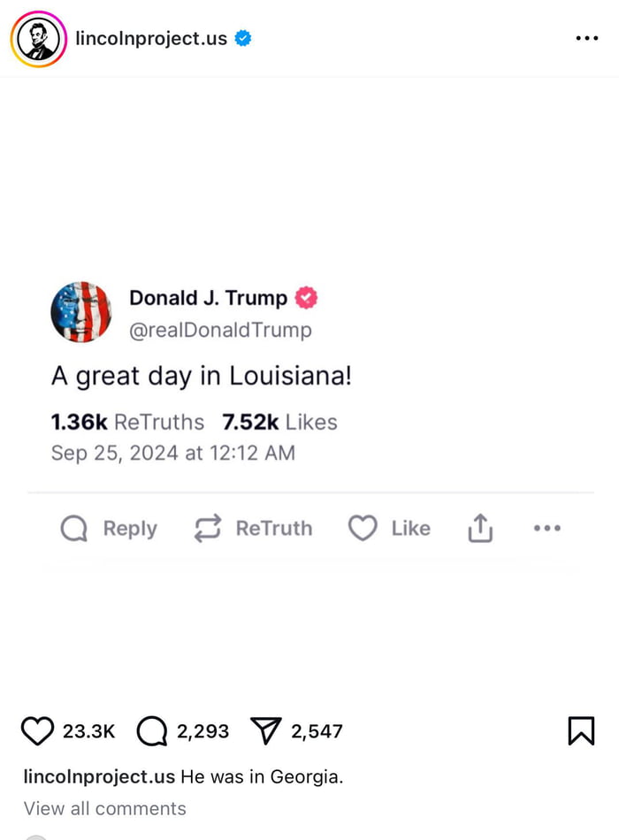Save the post using the bookmark icon

(x=581, y=730)
